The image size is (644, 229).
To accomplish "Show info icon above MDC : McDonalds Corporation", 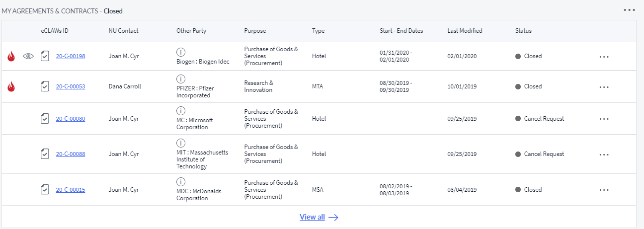I will point(181,181).
